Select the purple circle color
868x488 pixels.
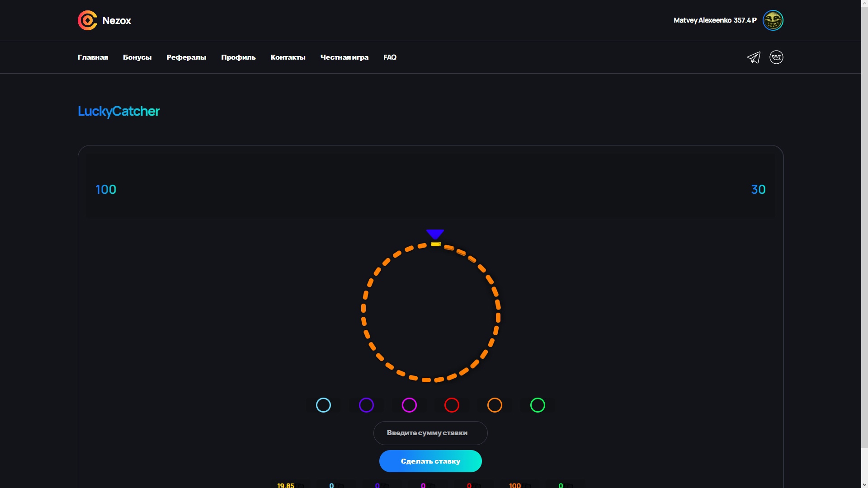(x=366, y=405)
